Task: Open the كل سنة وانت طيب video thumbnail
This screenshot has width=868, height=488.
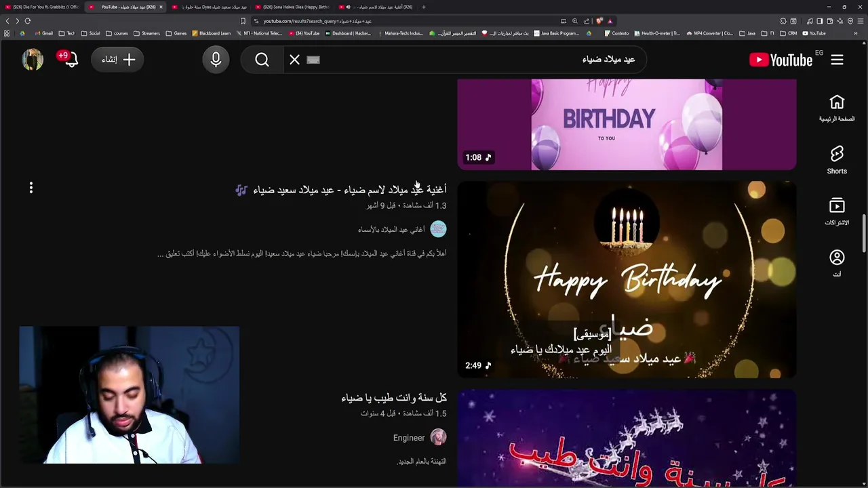Action: pyautogui.click(x=627, y=438)
